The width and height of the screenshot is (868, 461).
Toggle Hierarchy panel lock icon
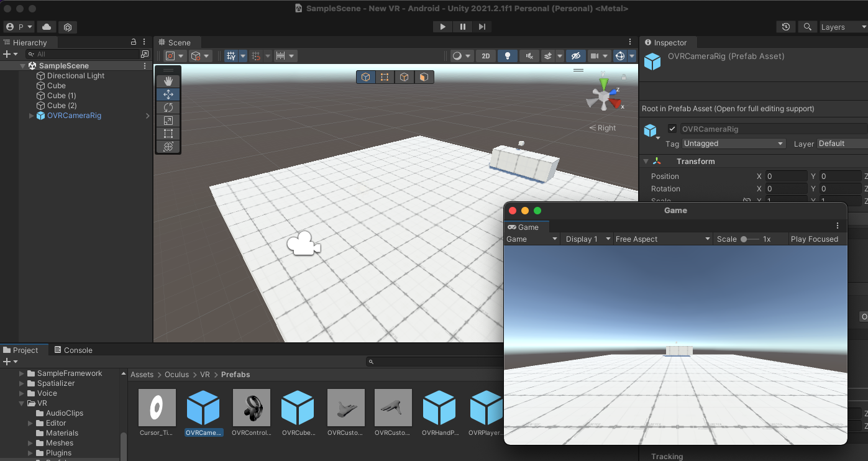(133, 42)
